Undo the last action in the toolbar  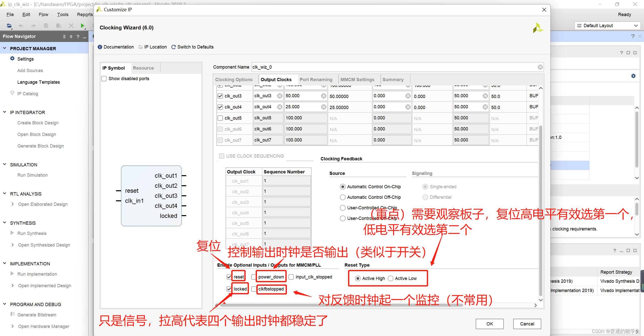click(x=21, y=25)
